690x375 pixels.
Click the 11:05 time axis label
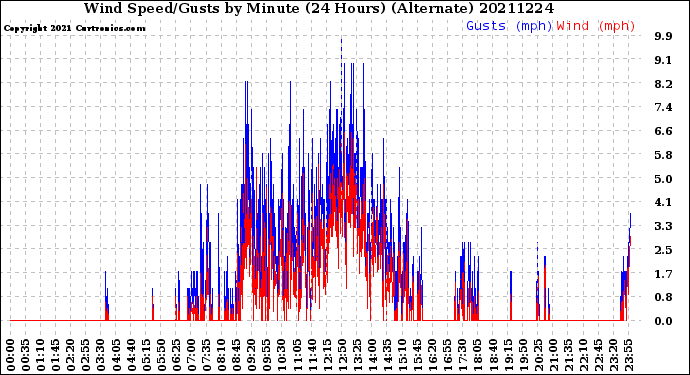click(297, 355)
